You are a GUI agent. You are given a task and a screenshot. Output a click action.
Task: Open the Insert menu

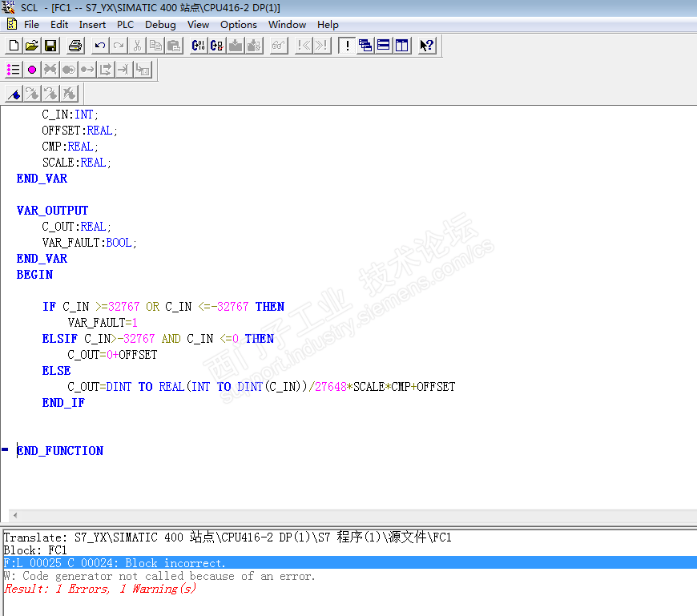click(92, 25)
